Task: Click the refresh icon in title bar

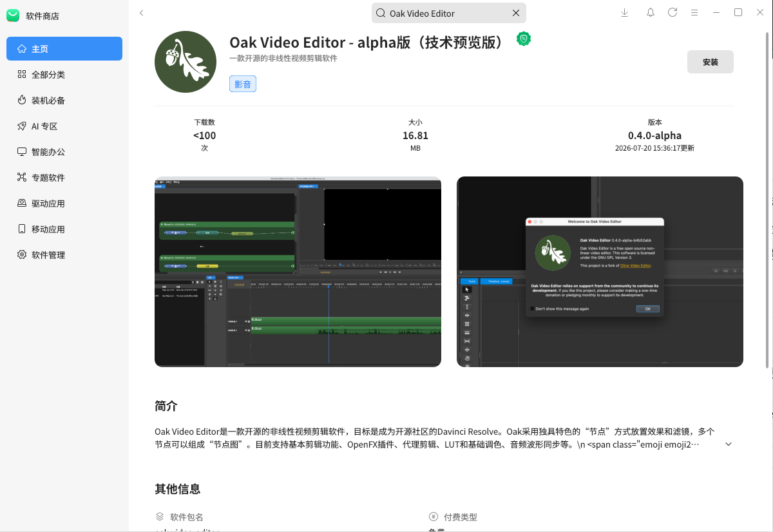Action: [673, 13]
